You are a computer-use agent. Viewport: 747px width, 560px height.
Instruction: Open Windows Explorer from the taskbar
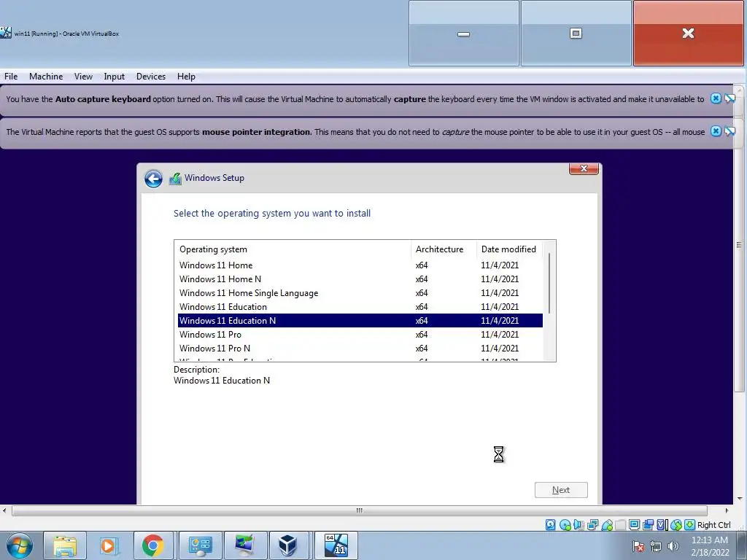coord(65,545)
